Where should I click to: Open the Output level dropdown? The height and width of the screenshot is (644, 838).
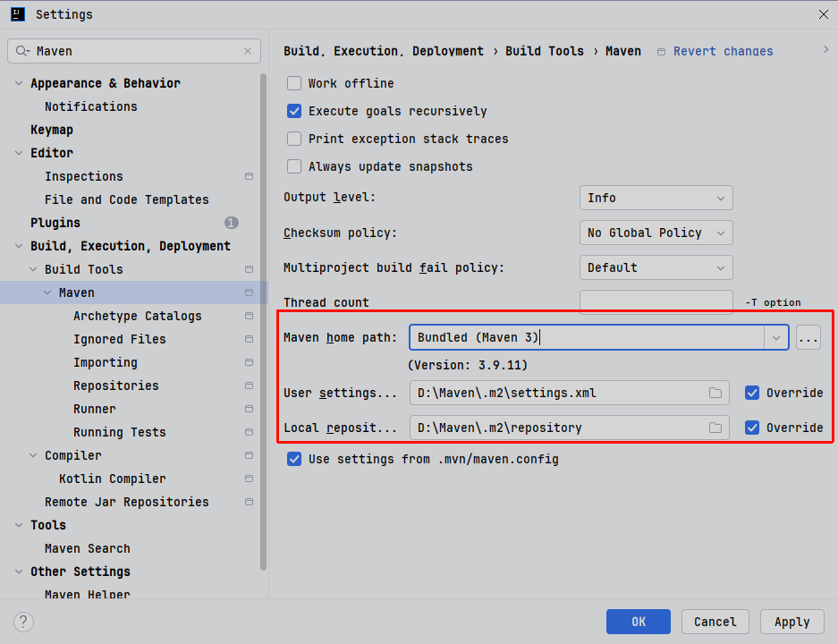pyautogui.click(x=656, y=198)
